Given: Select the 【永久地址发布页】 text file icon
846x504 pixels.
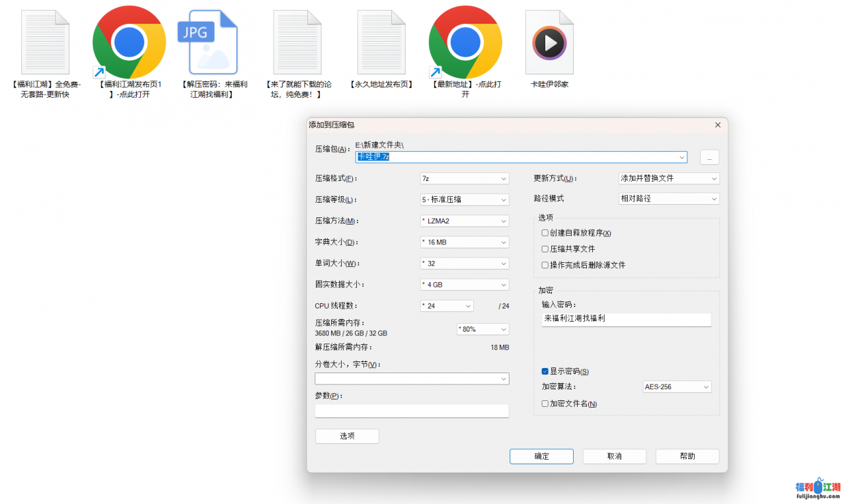Looking at the screenshot, I should click(381, 42).
